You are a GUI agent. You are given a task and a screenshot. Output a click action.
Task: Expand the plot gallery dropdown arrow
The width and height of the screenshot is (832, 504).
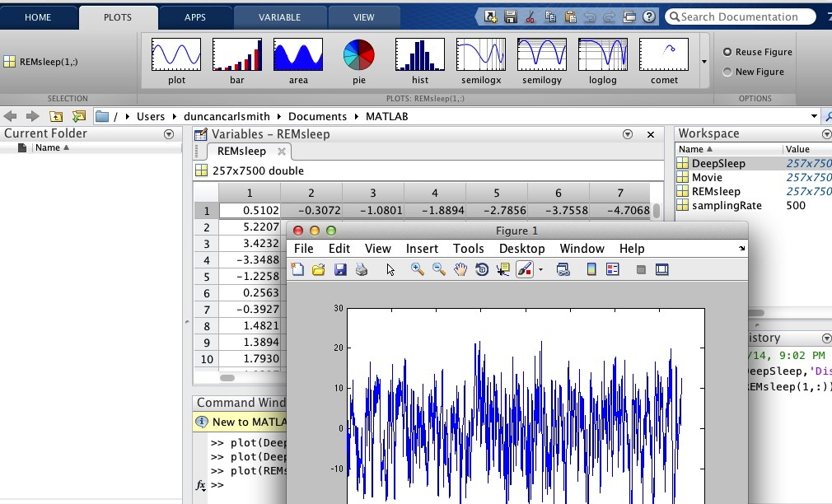703,61
